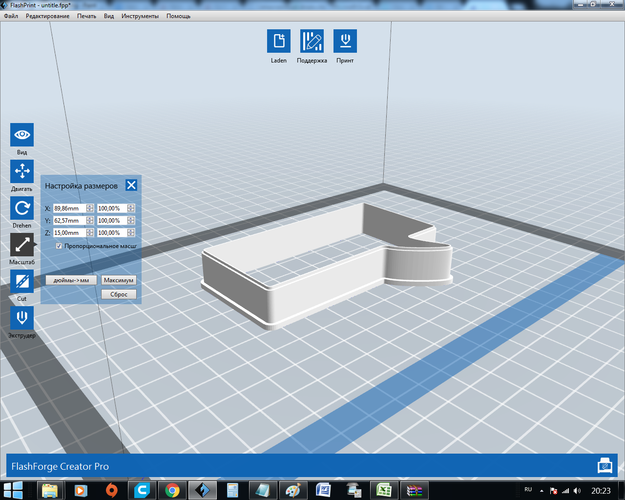Open WinRAR from the taskbar
Image resolution: width=625 pixels, height=500 pixels.
coord(414,490)
